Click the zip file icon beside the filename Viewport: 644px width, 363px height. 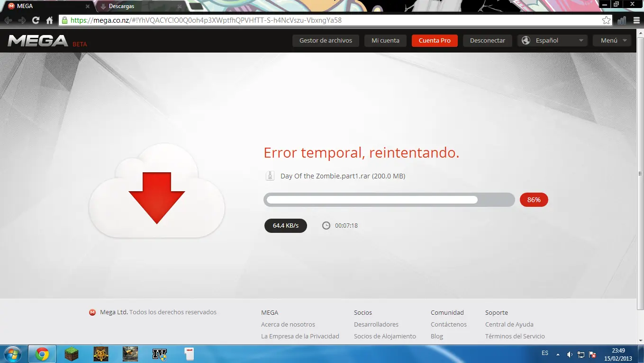[x=270, y=176]
